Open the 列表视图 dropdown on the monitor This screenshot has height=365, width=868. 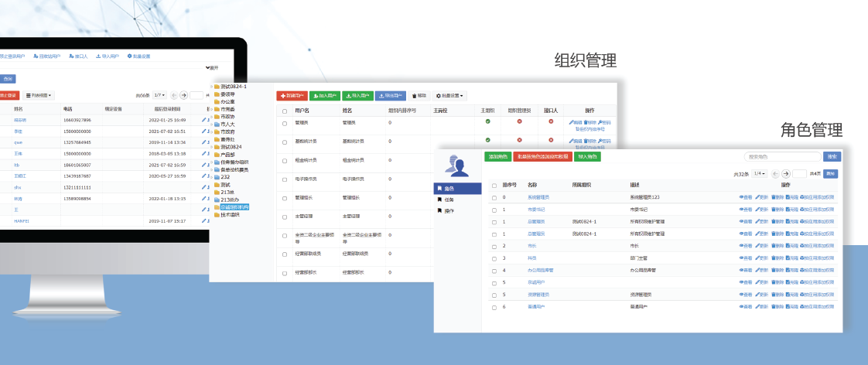tap(39, 95)
